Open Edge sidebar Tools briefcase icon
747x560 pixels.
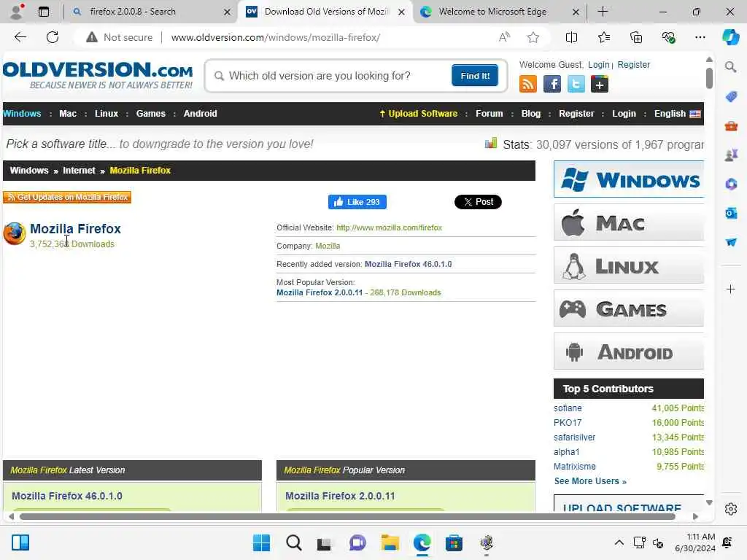click(731, 126)
